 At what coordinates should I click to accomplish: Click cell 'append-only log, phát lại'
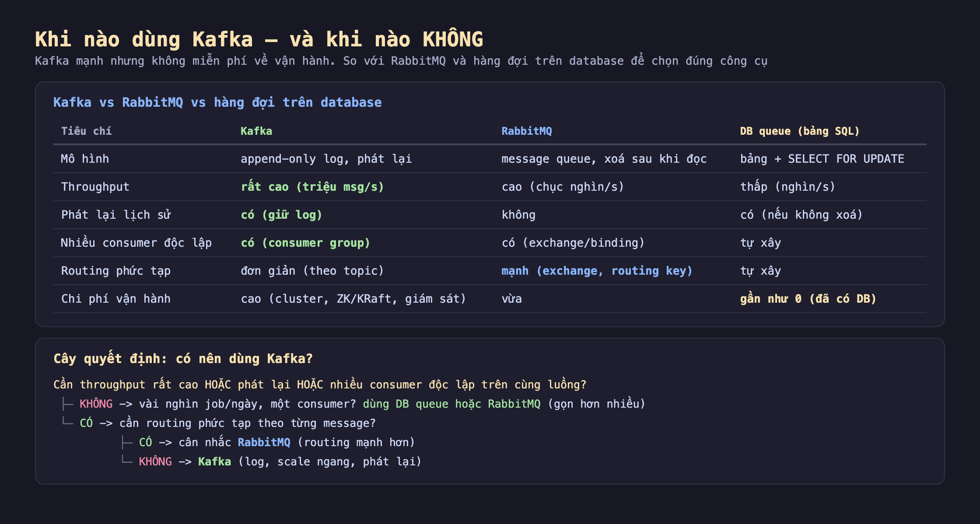(326, 159)
